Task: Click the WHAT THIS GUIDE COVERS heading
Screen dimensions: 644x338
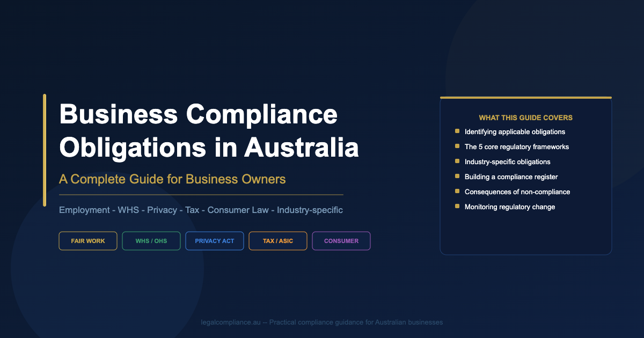Action: tap(526, 117)
